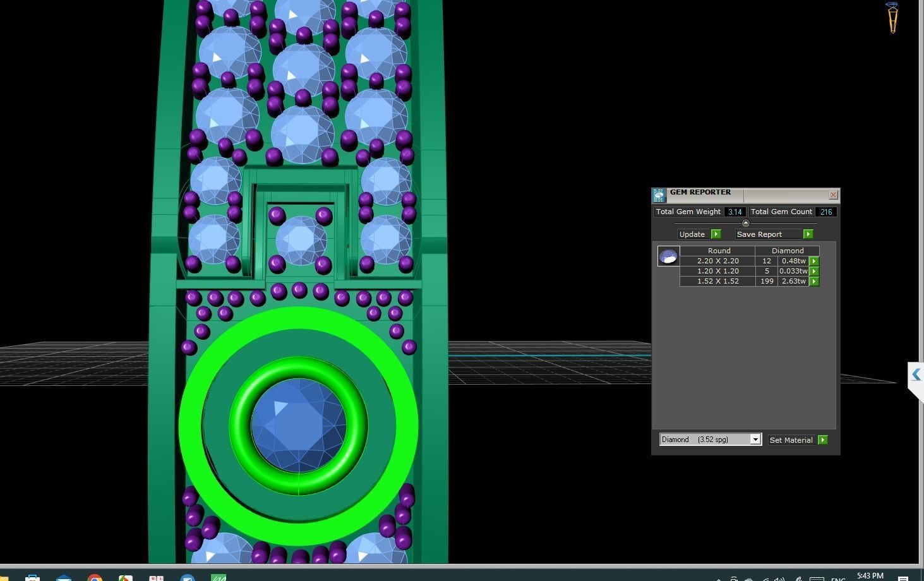Select the round gem thumbnail in the report
This screenshot has width=924, height=581.
pyautogui.click(x=668, y=256)
